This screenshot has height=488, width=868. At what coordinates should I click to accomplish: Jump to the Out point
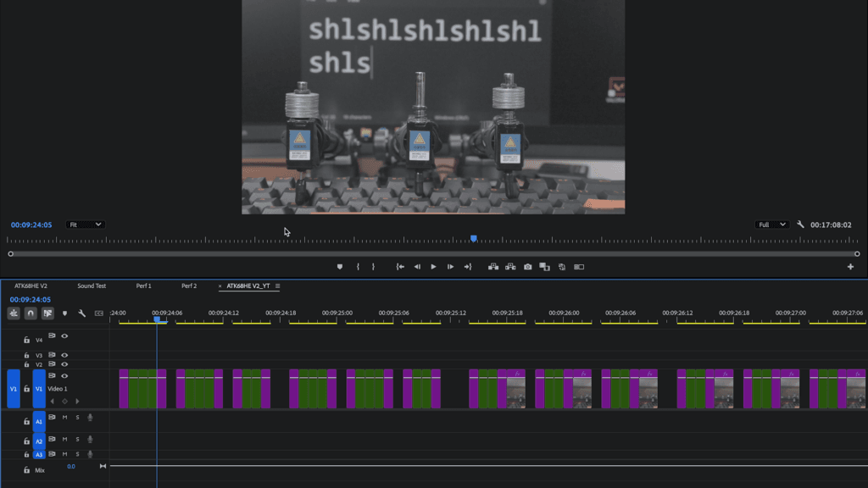(468, 267)
